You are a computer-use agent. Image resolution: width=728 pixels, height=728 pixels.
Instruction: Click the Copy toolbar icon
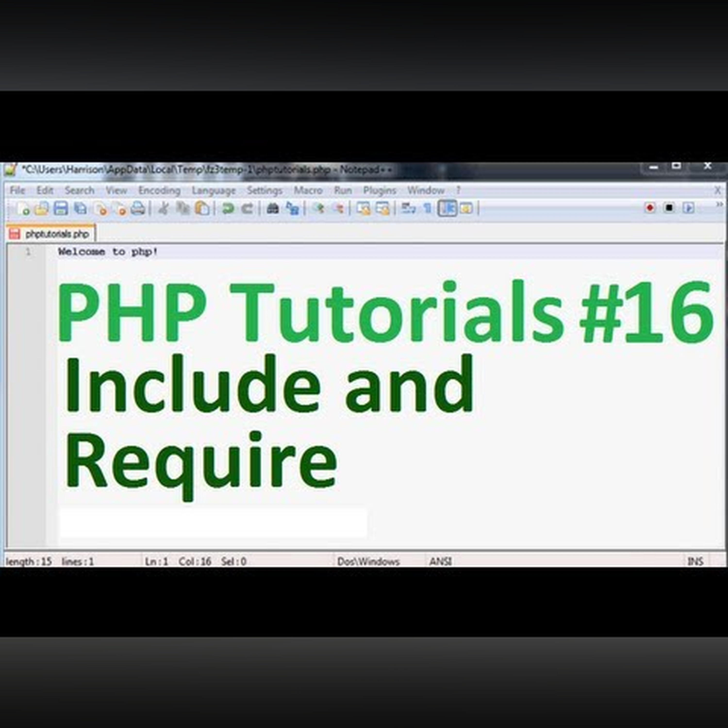point(183,208)
